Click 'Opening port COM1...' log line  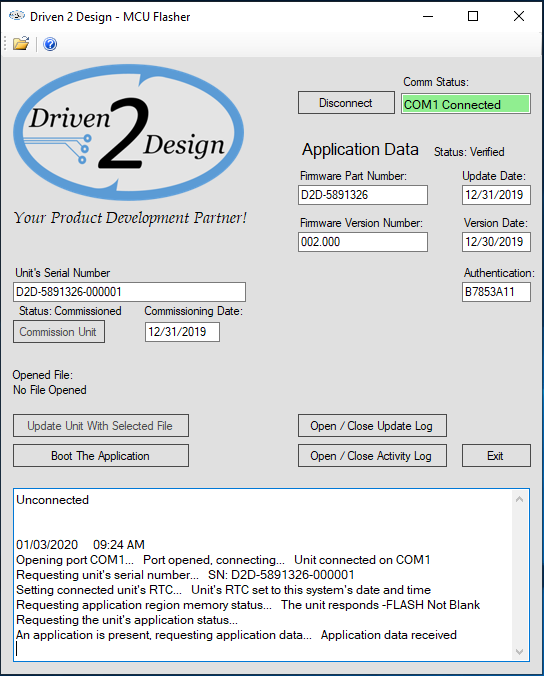[223, 560]
